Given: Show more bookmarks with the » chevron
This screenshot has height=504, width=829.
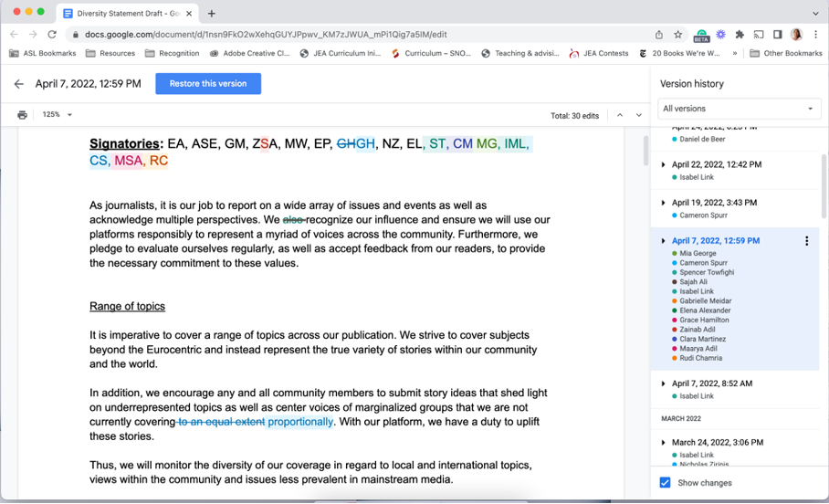Looking at the screenshot, I should tap(734, 54).
